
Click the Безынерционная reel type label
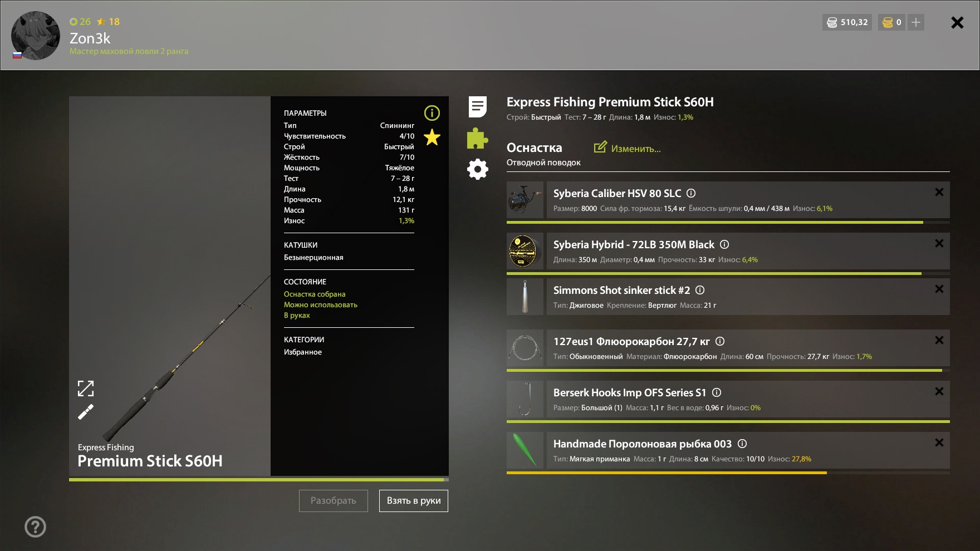click(x=313, y=258)
